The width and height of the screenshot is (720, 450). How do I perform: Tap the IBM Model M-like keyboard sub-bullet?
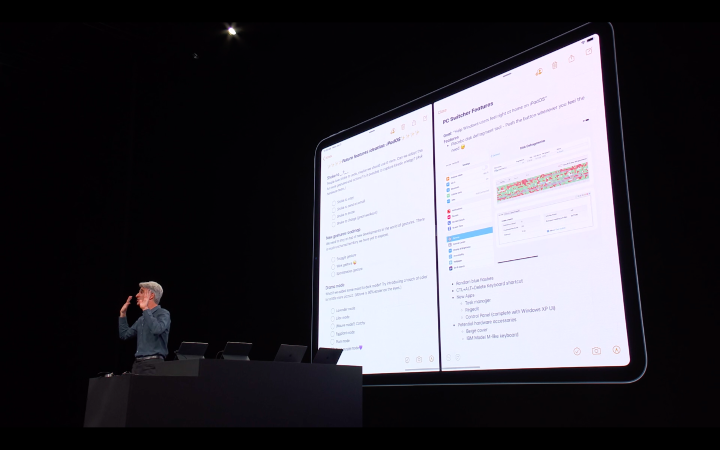[x=492, y=337]
